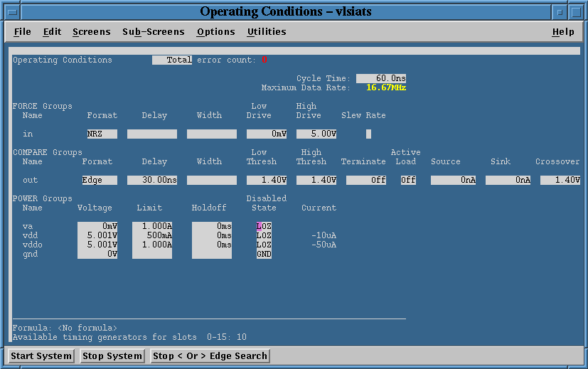588x369 pixels.
Task: Edit the Cycle Time 60.0ns field
Action: click(381, 78)
